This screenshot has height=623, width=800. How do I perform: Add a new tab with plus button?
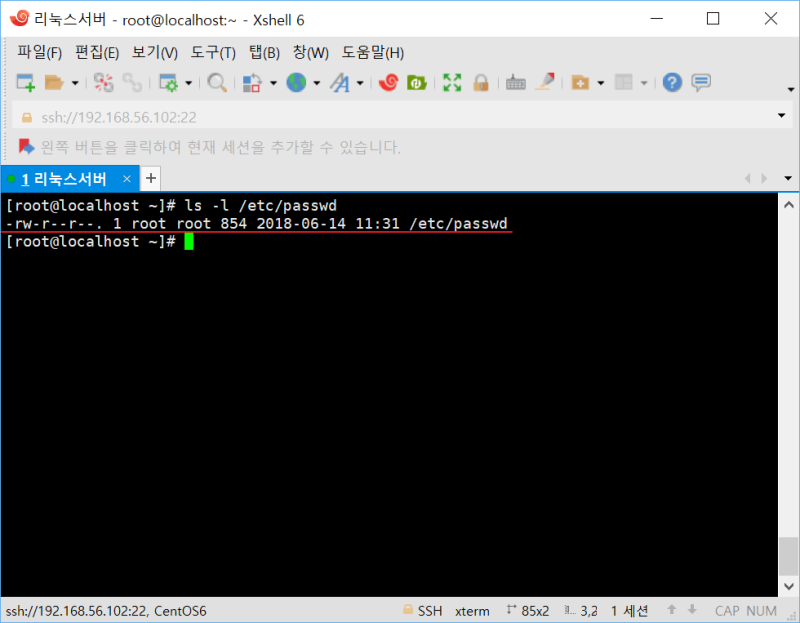(151, 179)
